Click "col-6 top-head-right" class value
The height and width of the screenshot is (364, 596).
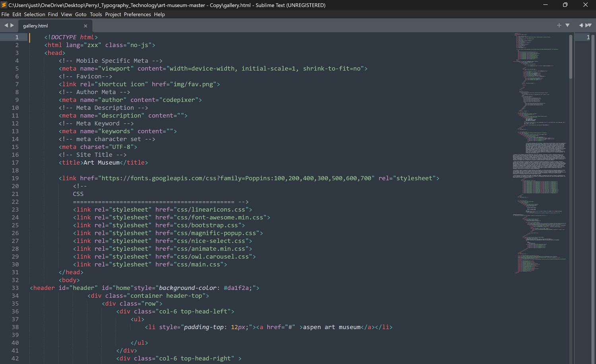195,358
